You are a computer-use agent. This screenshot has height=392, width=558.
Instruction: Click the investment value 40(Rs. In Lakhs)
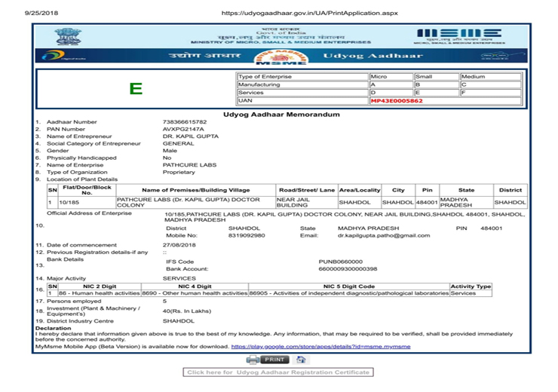[x=187, y=311]
